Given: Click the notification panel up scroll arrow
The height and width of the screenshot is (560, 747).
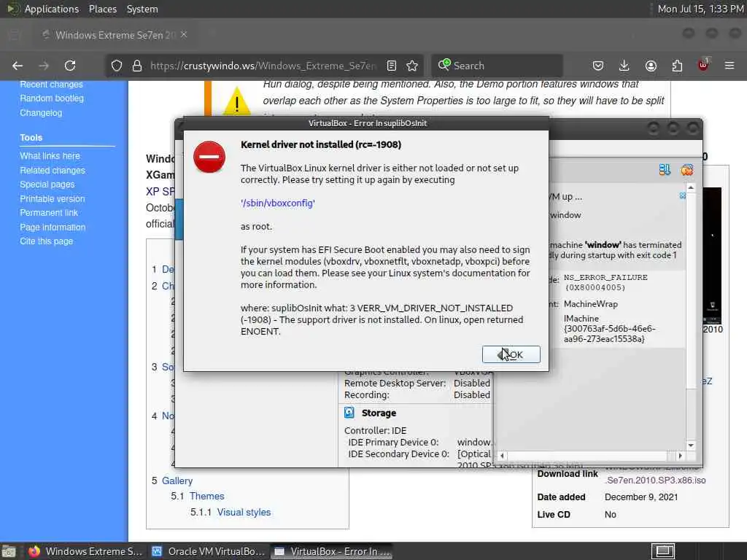Looking at the screenshot, I should pos(691,188).
